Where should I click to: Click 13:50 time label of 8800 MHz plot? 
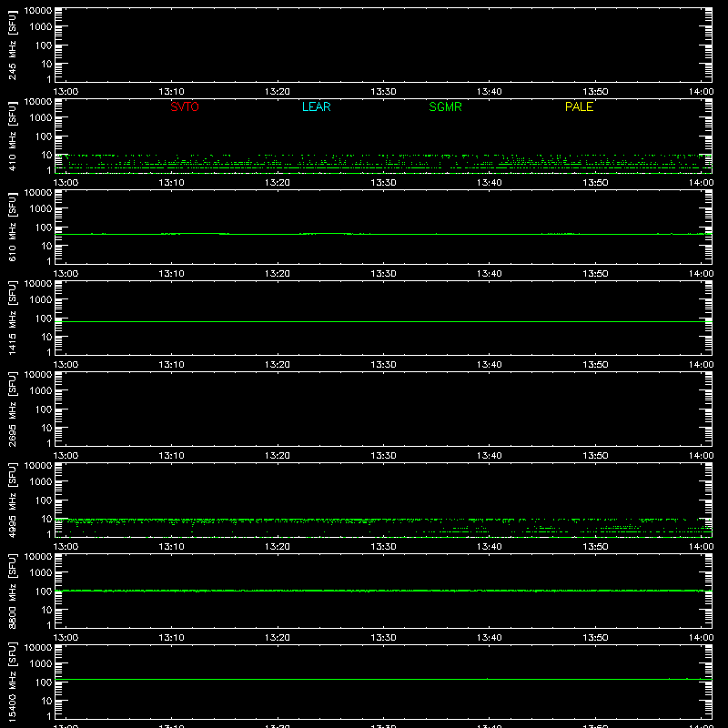click(595, 638)
